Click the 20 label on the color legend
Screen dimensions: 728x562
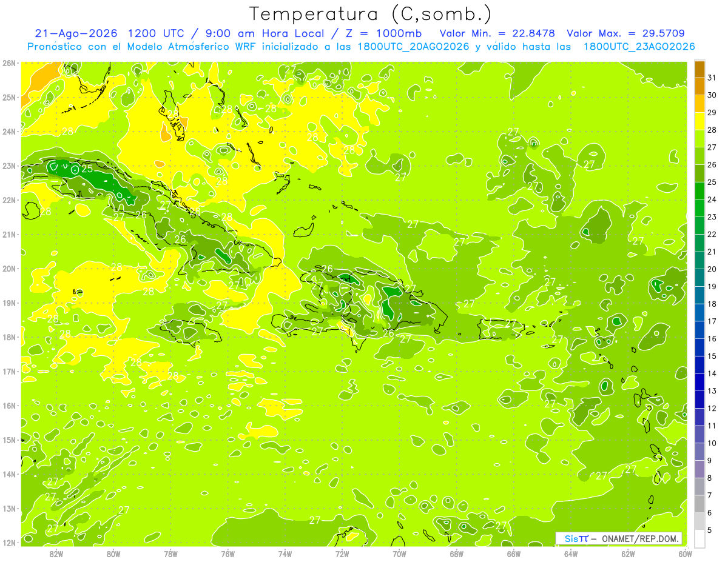tap(712, 269)
